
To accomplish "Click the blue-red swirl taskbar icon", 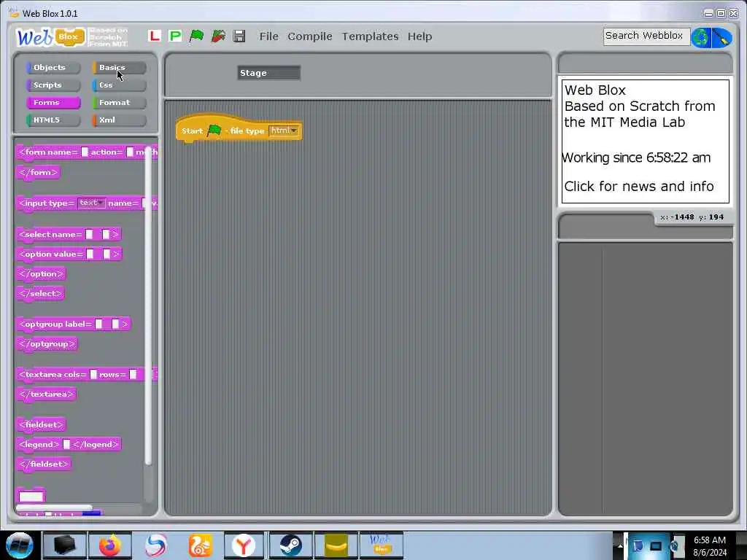I will (155, 545).
